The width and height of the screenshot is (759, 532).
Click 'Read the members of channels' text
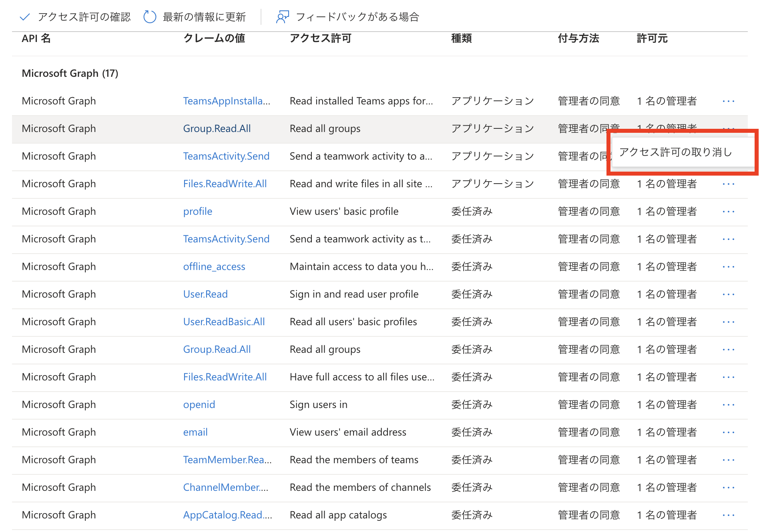tap(360, 487)
